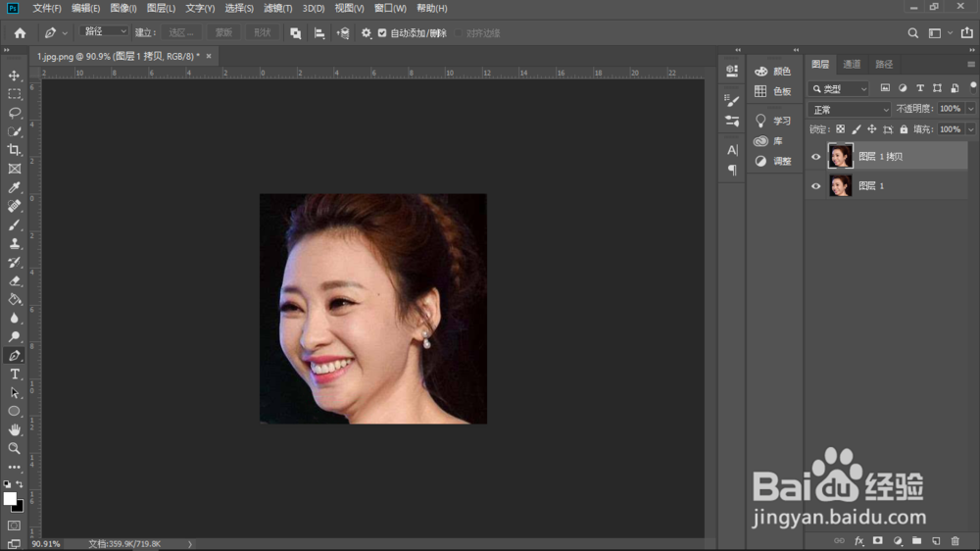
Task: Select the Brush tool
Action: point(14,225)
